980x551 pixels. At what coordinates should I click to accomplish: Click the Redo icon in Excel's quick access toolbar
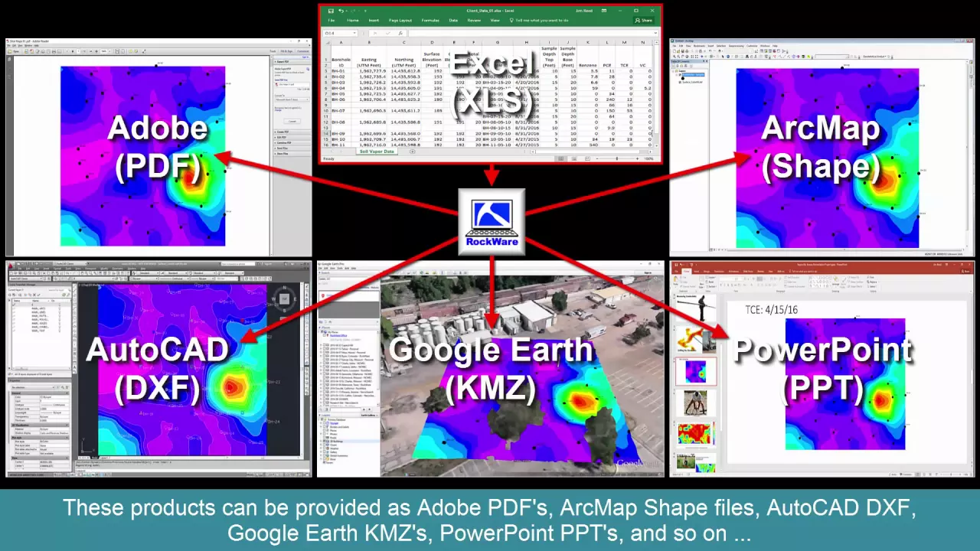click(x=353, y=11)
